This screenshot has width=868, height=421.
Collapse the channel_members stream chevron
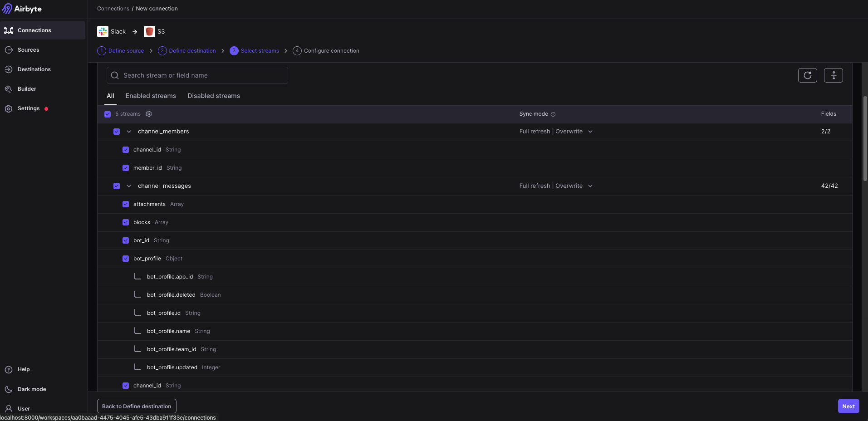(x=129, y=132)
